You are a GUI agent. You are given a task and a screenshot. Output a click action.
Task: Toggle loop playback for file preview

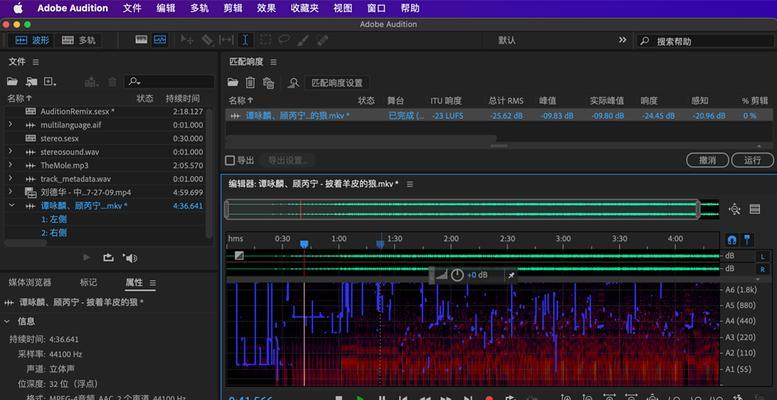[x=108, y=258]
